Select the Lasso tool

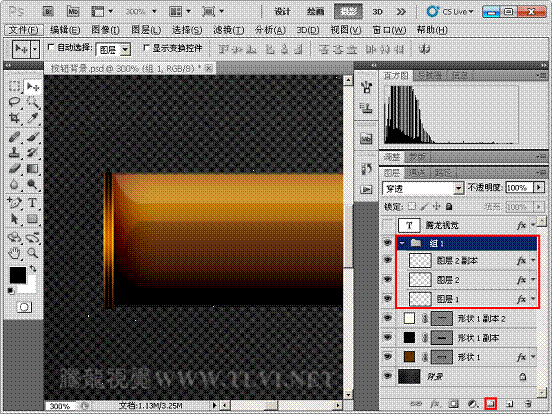coord(14,102)
